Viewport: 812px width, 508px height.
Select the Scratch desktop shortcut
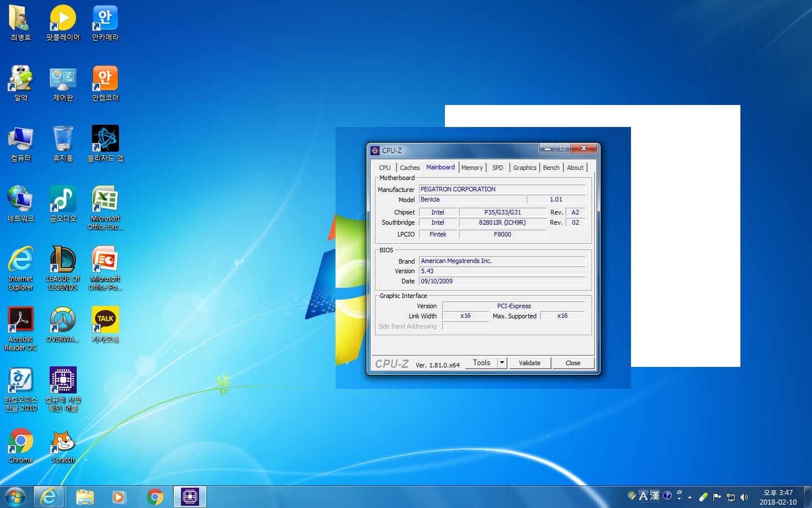63,445
